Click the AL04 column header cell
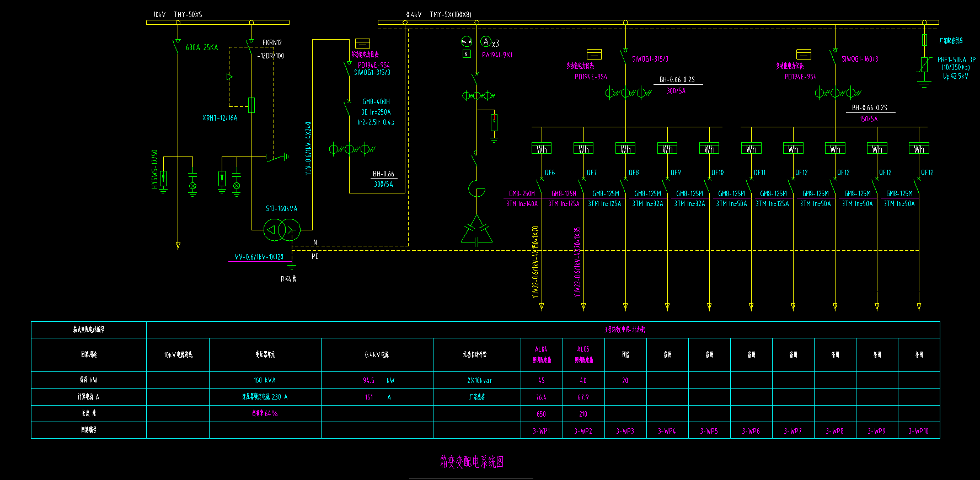 541,354
